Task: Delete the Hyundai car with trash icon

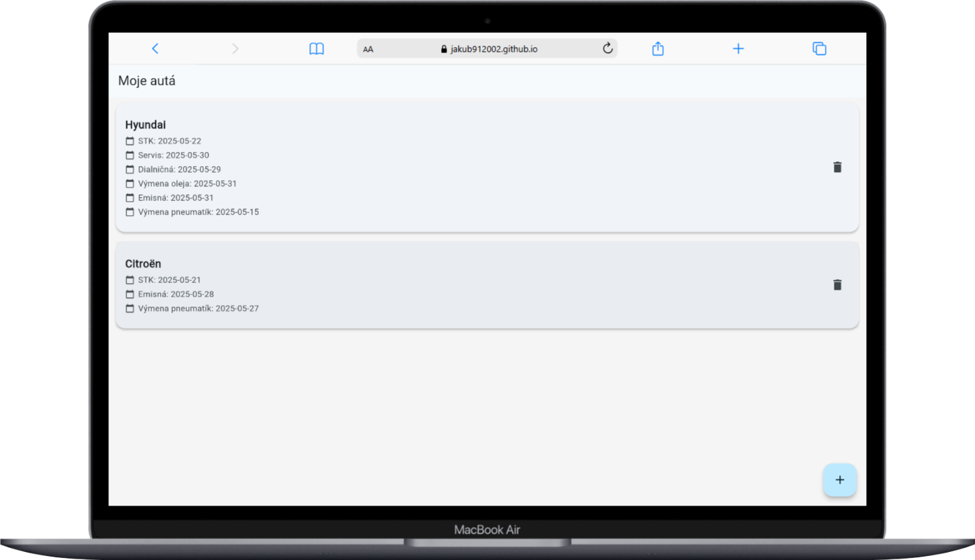Action: point(837,167)
